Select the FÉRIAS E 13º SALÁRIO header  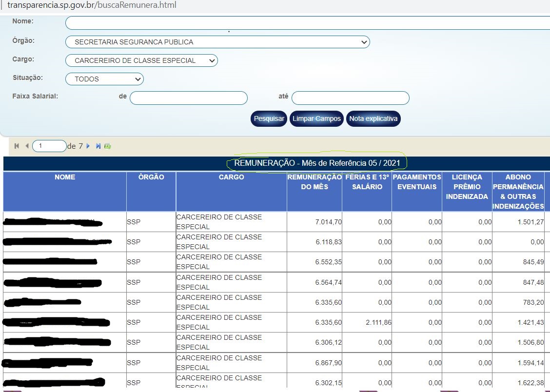click(x=367, y=182)
